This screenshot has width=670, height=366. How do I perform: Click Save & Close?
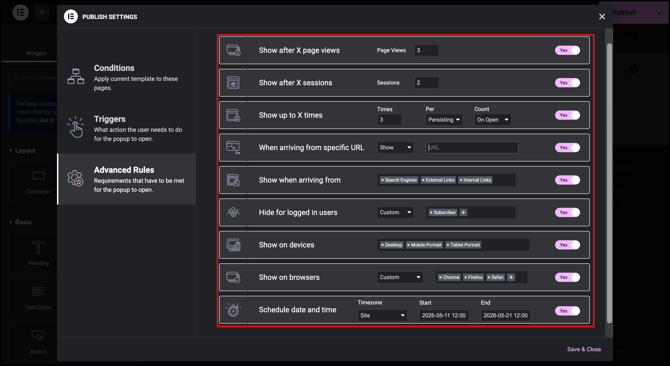pyautogui.click(x=584, y=349)
